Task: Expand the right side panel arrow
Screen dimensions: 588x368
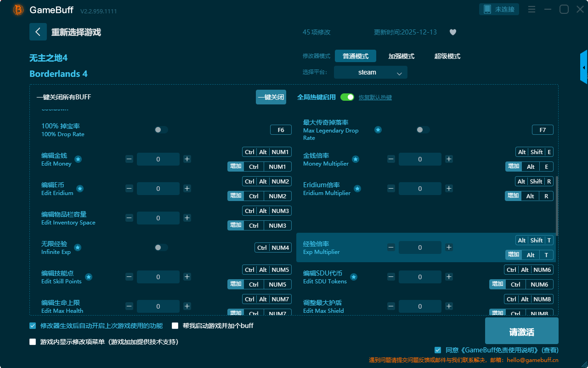Action: pyautogui.click(x=584, y=68)
